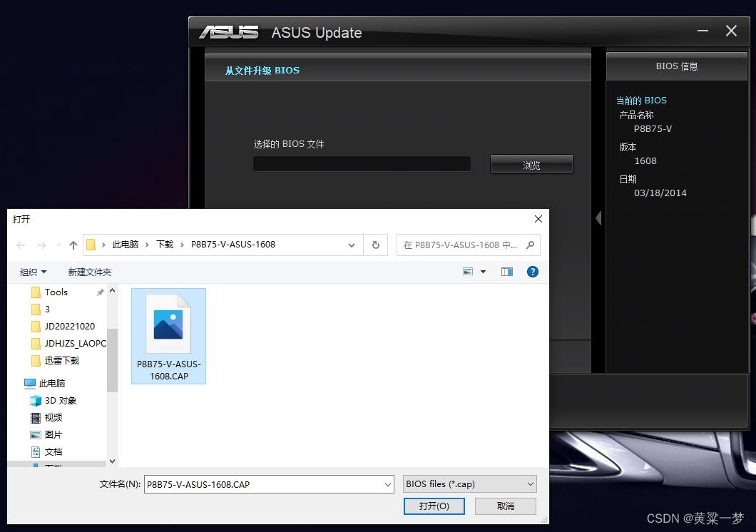Image resolution: width=756 pixels, height=532 pixels.
Task: Click the 浏览 browse button in ASUS Update
Action: pos(531,164)
